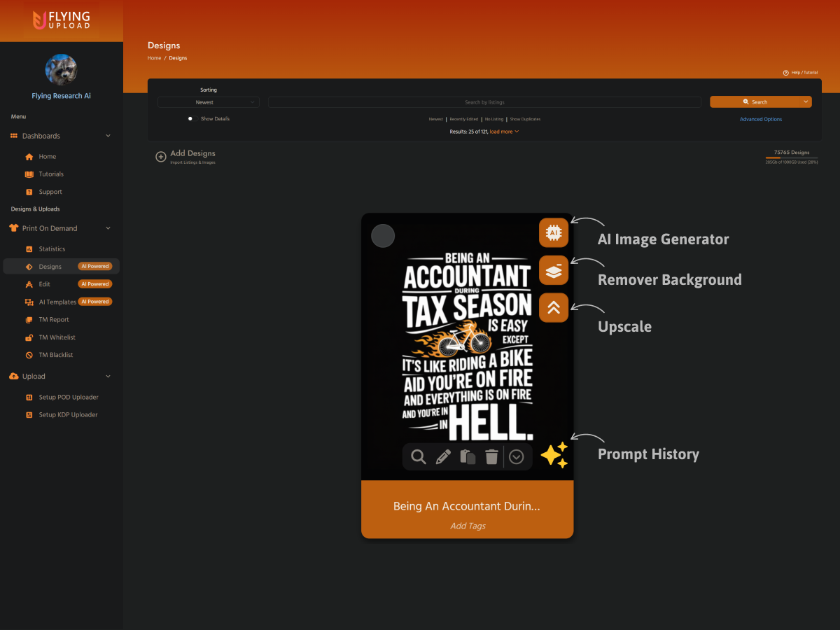
Task: Click the Remove Background layers icon
Action: click(554, 270)
